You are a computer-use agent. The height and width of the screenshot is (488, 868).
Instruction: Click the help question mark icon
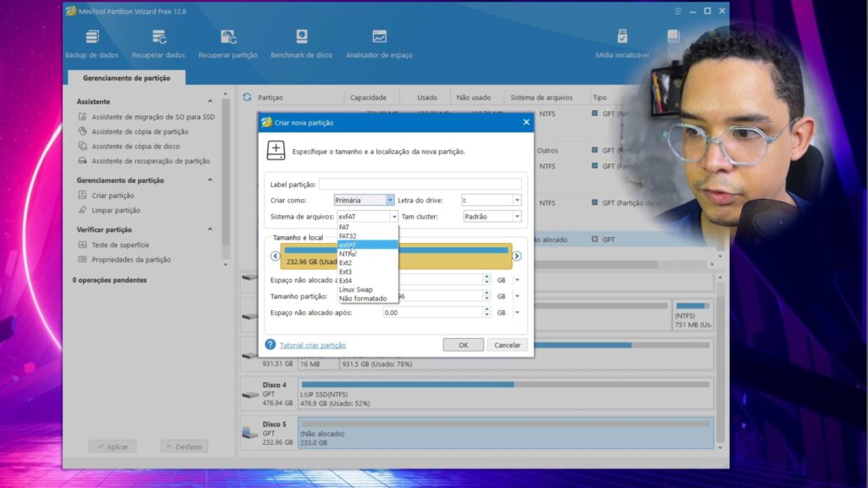point(270,345)
